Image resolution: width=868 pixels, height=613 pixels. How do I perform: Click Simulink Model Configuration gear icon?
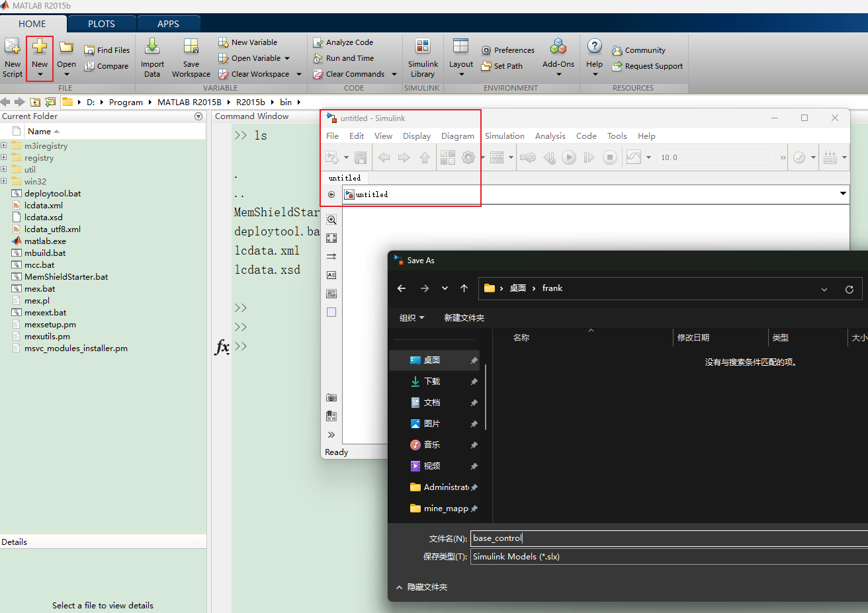click(468, 157)
